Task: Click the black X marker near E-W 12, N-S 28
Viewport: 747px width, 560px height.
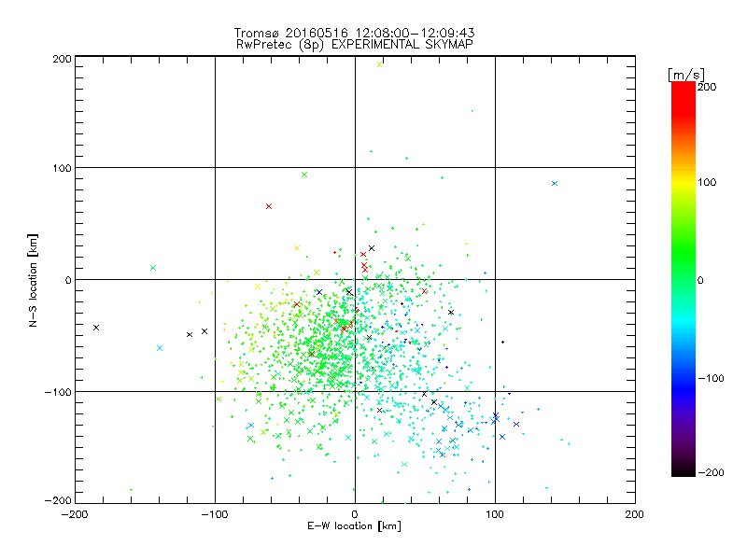Action: click(x=372, y=248)
